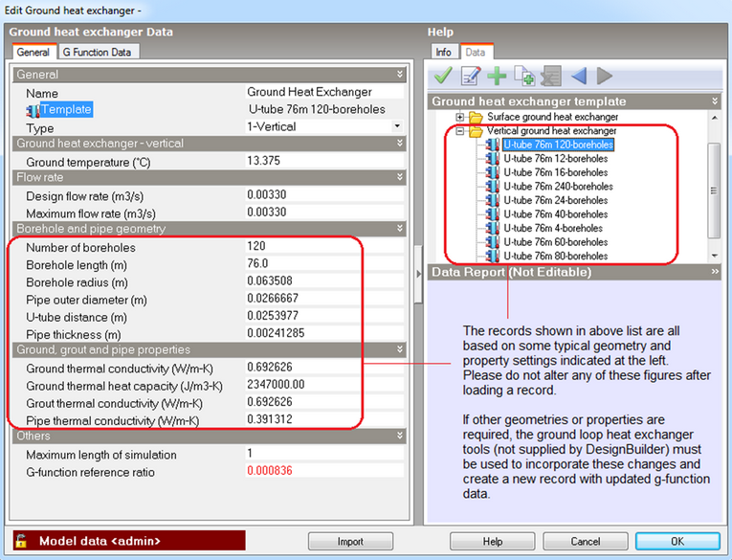
Task: Collapse the General section header
Action: [x=400, y=74]
